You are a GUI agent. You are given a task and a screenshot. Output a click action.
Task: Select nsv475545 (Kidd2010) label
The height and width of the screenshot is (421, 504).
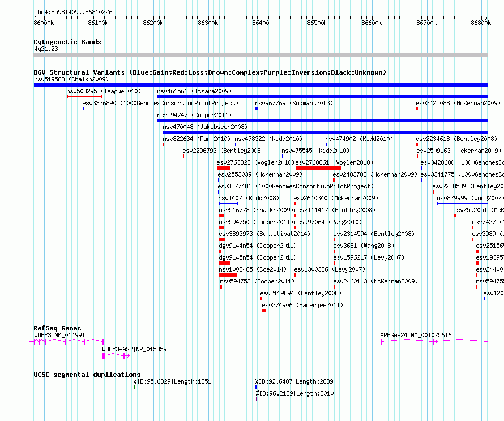(315, 151)
